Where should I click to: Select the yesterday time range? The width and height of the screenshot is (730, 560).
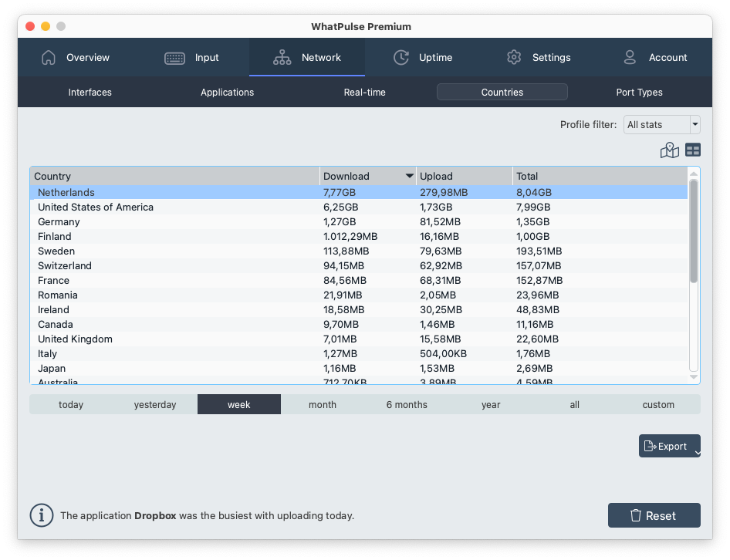[x=155, y=404]
